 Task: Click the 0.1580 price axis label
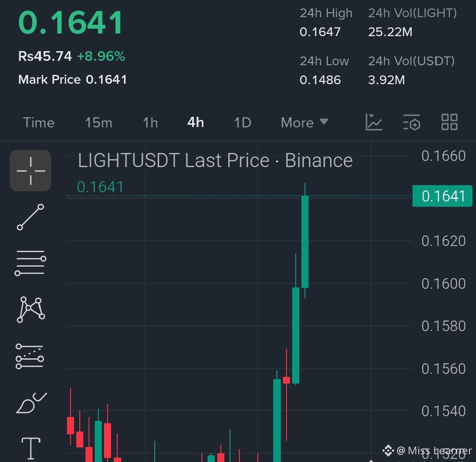coord(443,326)
